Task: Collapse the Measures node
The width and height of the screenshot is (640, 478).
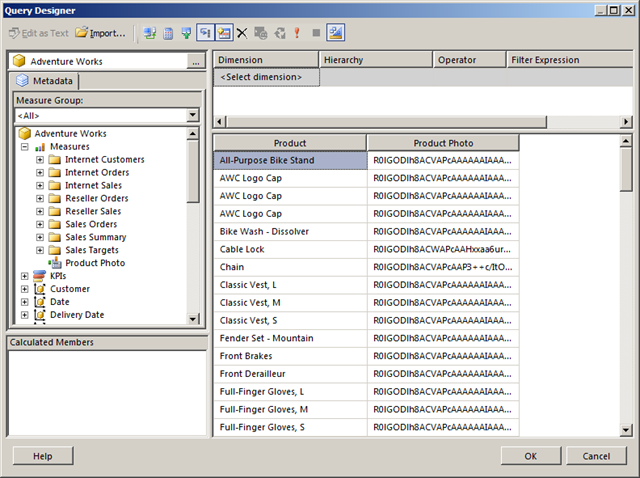Action: click(24, 147)
